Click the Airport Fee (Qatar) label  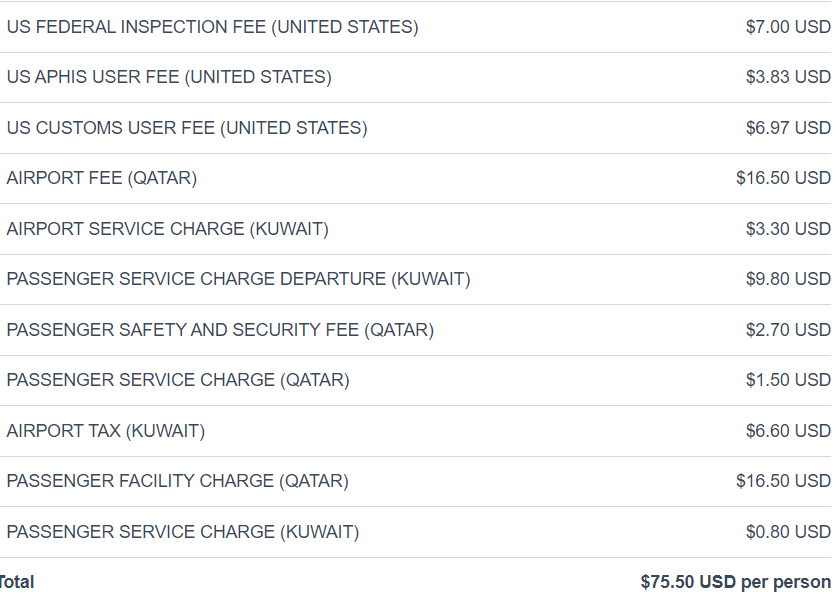tap(102, 178)
